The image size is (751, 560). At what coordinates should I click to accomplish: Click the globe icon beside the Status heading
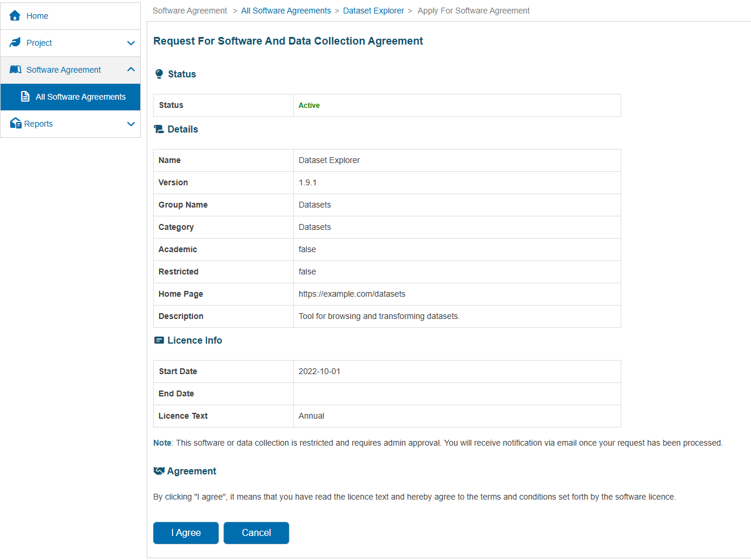[158, 74]
